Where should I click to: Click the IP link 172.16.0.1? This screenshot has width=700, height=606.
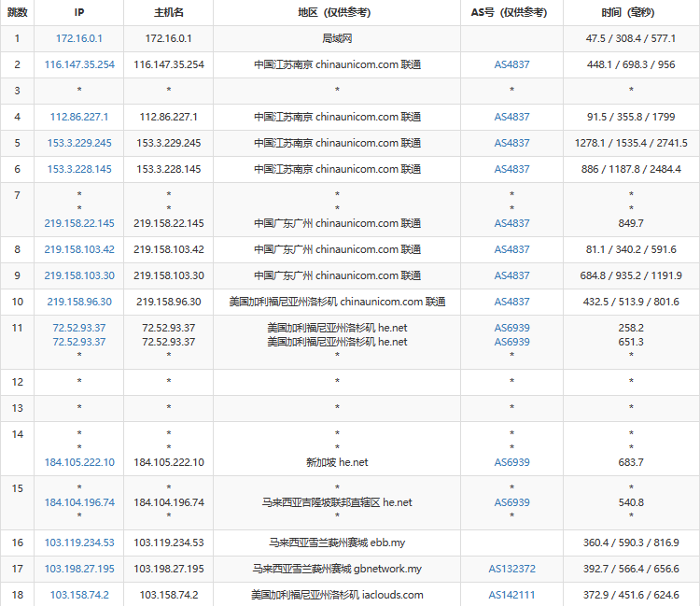[x=79, y=38]
